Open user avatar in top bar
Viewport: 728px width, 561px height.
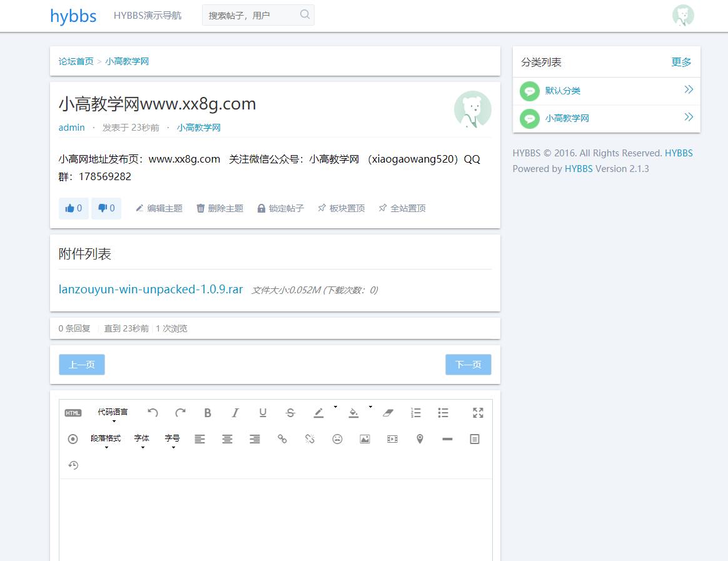point(684,16)
